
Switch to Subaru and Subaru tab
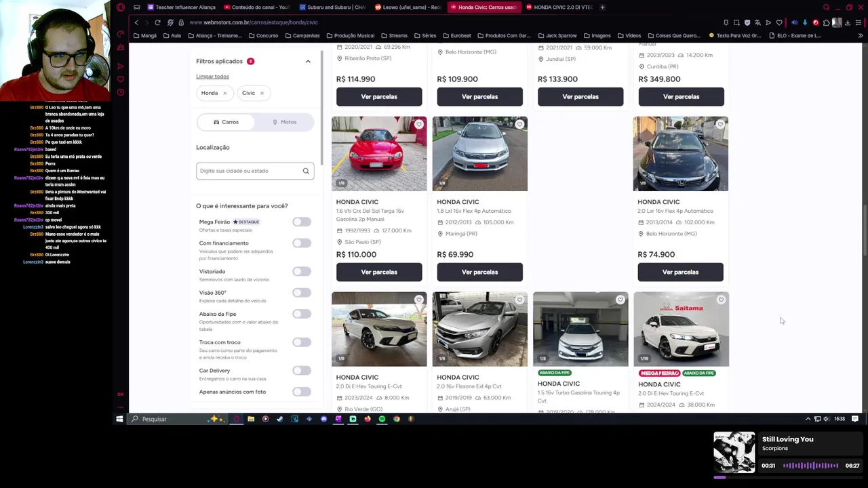pyautogui.click(x=332, y=7)
